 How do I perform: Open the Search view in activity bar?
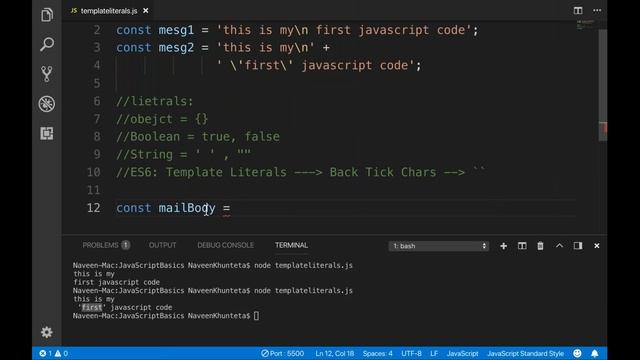pyautogui.click(x=47, y=44)
